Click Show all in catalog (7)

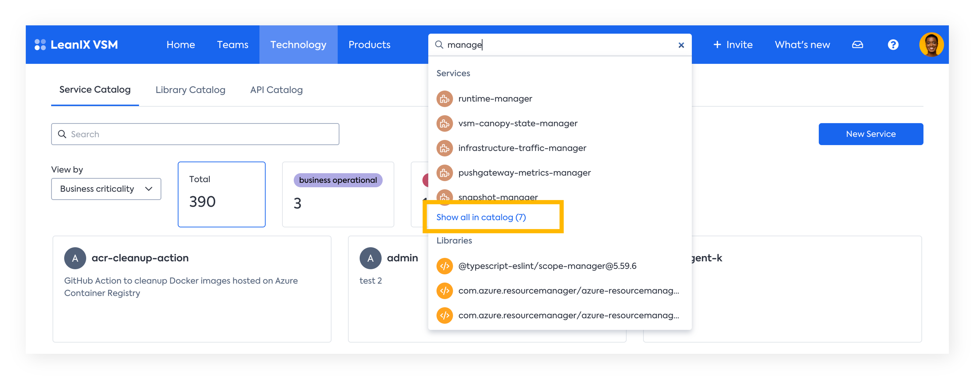point(481,217)
